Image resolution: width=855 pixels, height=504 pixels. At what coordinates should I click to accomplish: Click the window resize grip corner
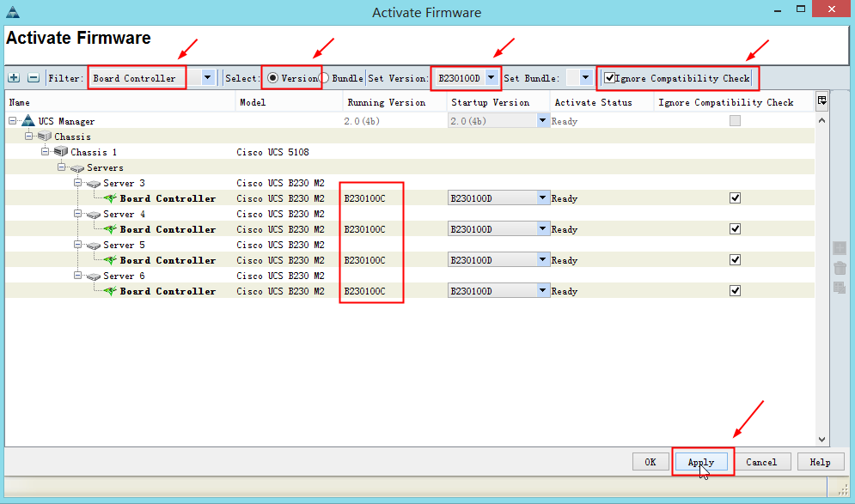(x=843, y=490)
